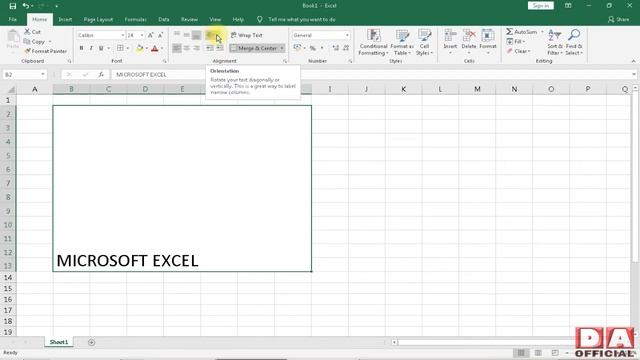
Task: Switch to the Data tab
Action: coord(164,20)
